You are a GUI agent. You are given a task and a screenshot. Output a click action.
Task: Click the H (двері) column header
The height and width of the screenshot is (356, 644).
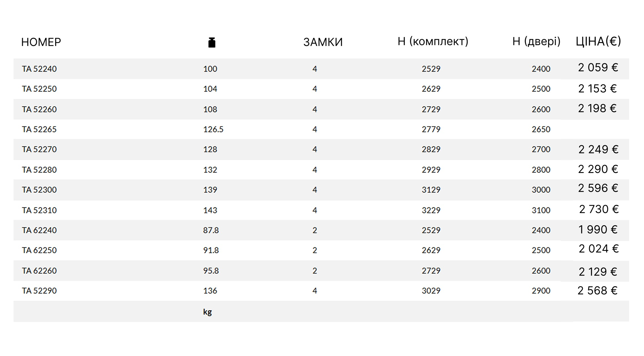pos(536,41)
